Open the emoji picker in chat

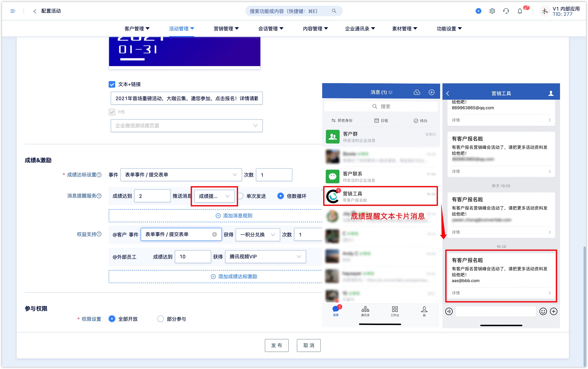point(543,311)
